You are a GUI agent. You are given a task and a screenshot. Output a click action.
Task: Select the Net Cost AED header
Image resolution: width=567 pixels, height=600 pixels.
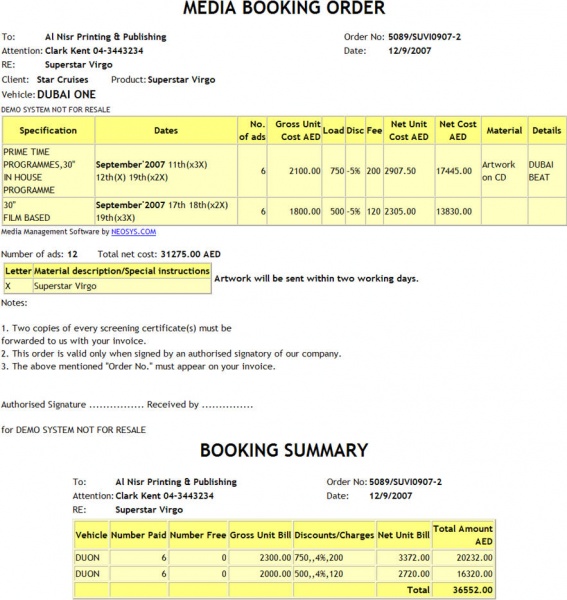458,130
